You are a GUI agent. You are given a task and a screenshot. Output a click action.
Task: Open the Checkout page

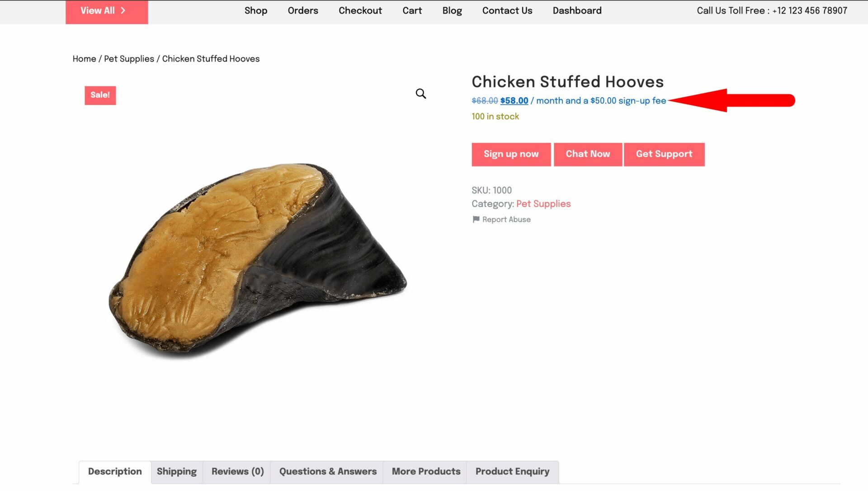click(360, 11)
